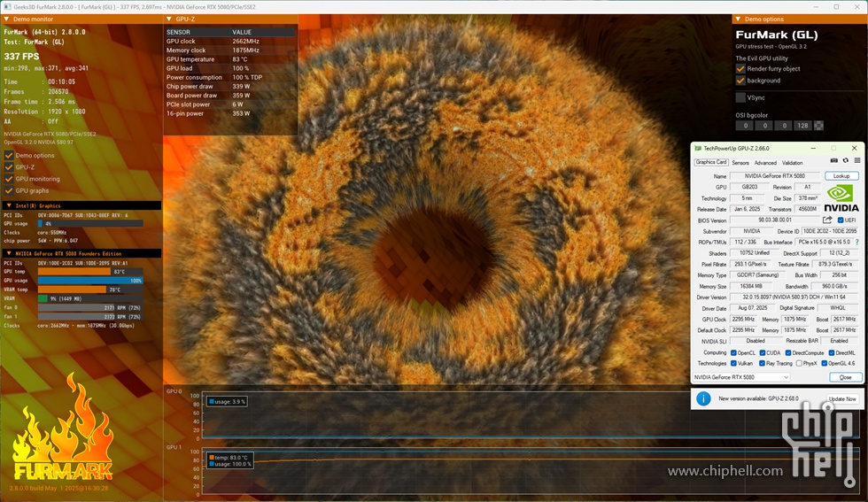Click the first OSI bgcolor value field
The height and width of the screenshot is (502, 868).
click(x=745, y=126)
